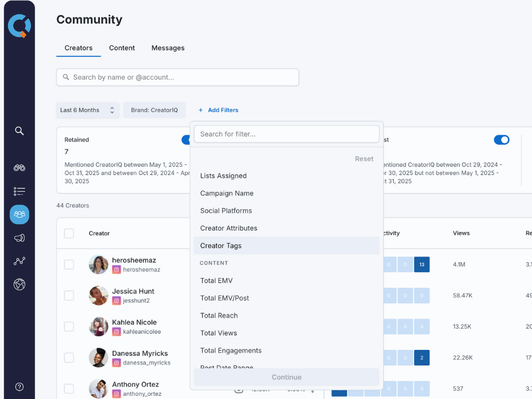
Task: Select Creator Tags filter option
Action: pos(221,246)
